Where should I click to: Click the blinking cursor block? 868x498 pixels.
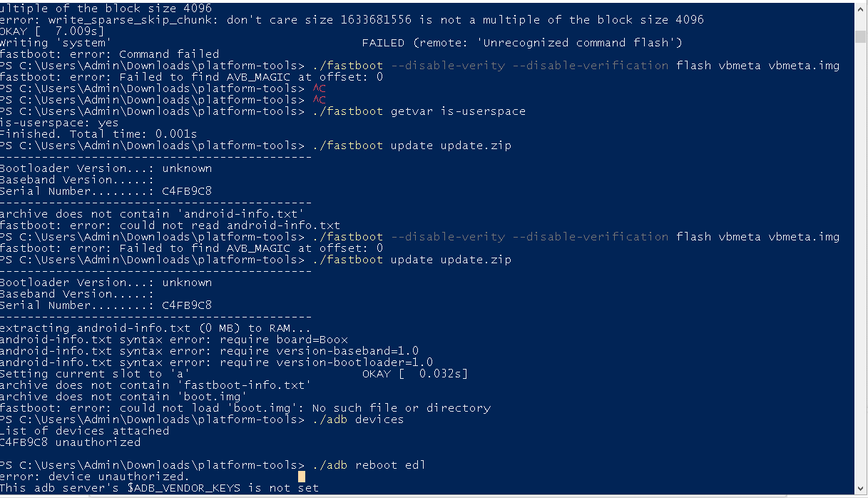[302, 477]
